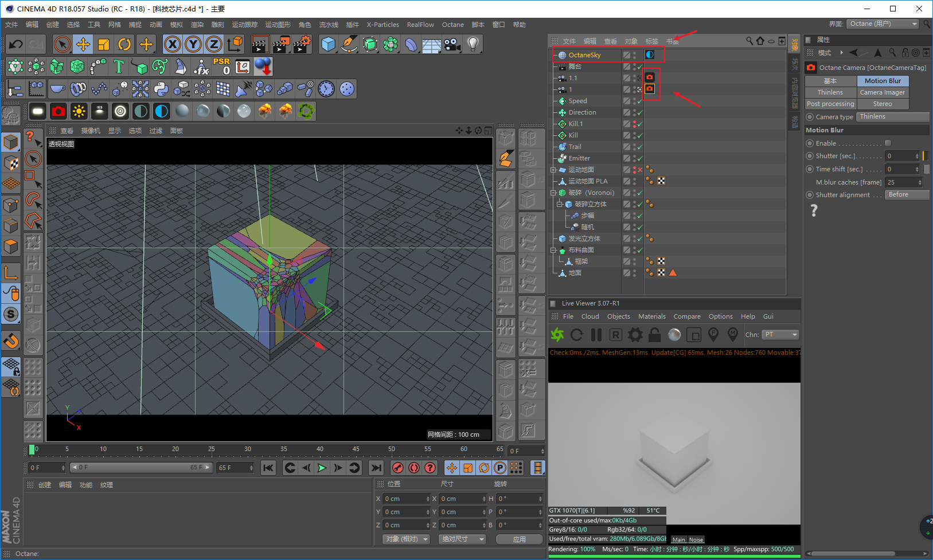Screen dimensions: 933x560
Task: Toggle the Z axis lock icon
Action: point(214,44)
